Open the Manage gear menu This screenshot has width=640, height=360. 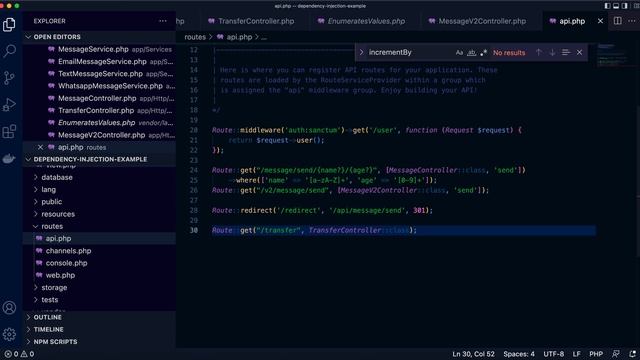tap(9, 334)
